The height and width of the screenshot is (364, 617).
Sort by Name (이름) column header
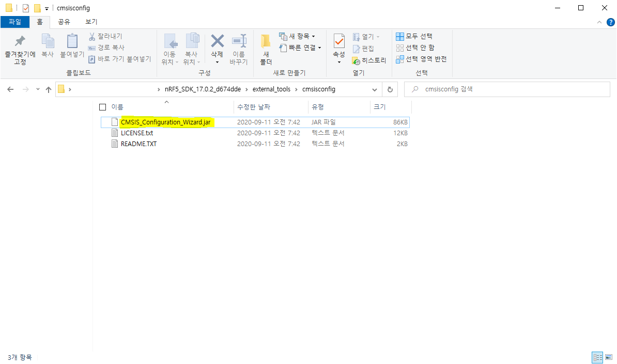coord(117,107)
